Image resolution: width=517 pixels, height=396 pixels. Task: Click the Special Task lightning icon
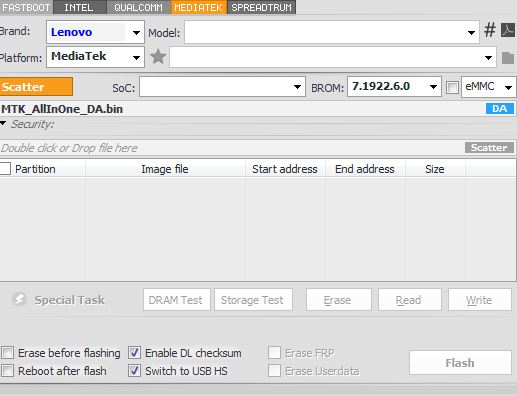point(19,299)
